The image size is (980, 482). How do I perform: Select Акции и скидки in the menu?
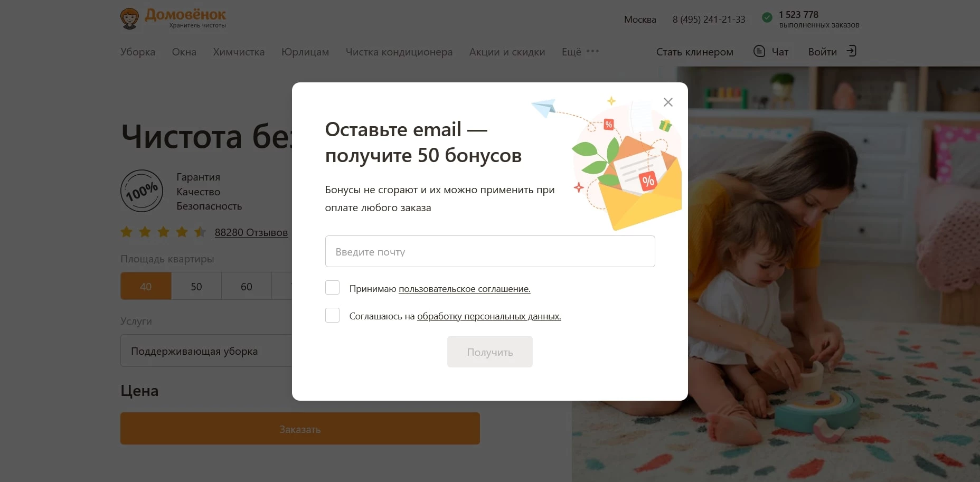[x=506, y=52]
